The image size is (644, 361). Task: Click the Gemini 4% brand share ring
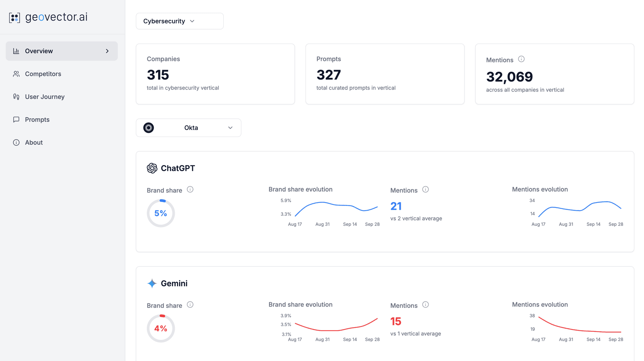[x=161, y=328]
